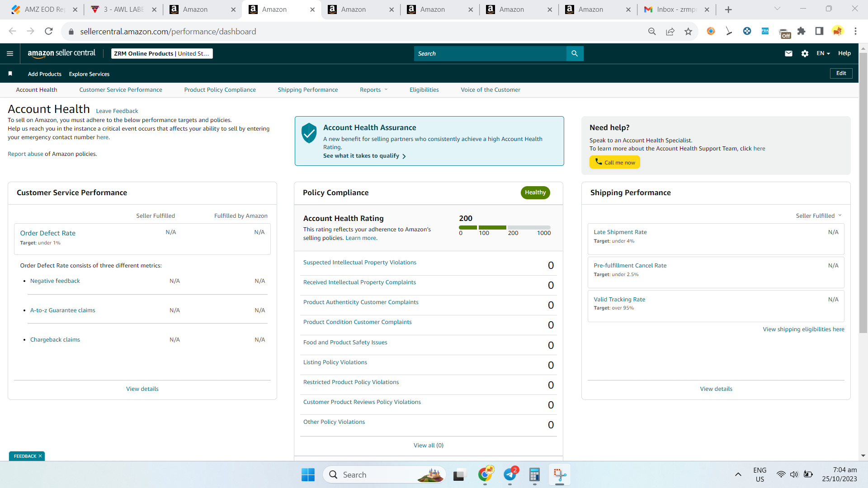
Task: Open the EN language dropdown
Action: 823,53
